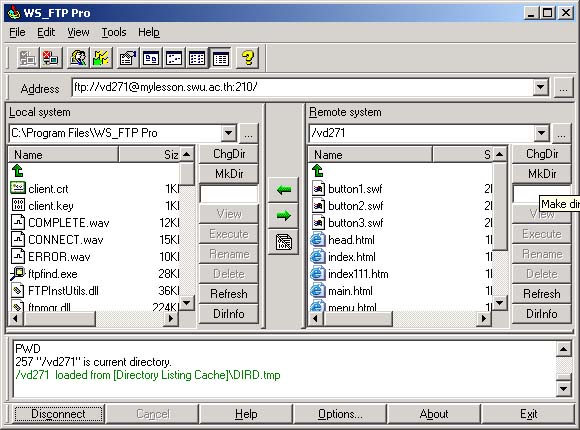Click the left green arrow download button
Image resolution: width=580 pixels, height=430 pixels.
tap(283, 190)
